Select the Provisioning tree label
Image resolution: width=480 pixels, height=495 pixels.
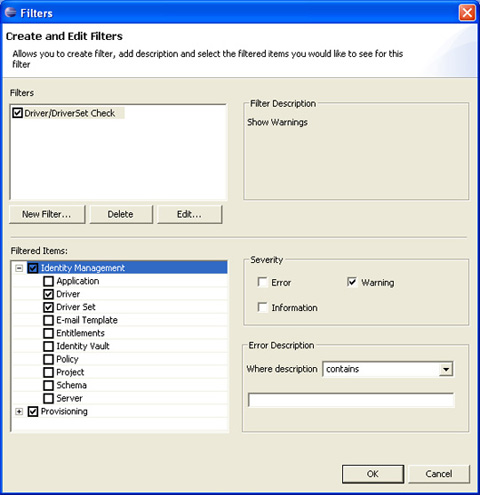[64, 411]
